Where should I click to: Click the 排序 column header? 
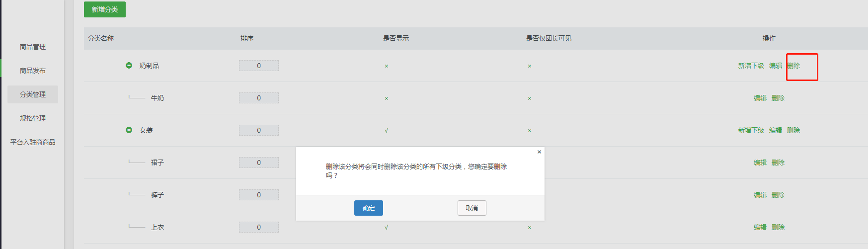tap(247, 38)
